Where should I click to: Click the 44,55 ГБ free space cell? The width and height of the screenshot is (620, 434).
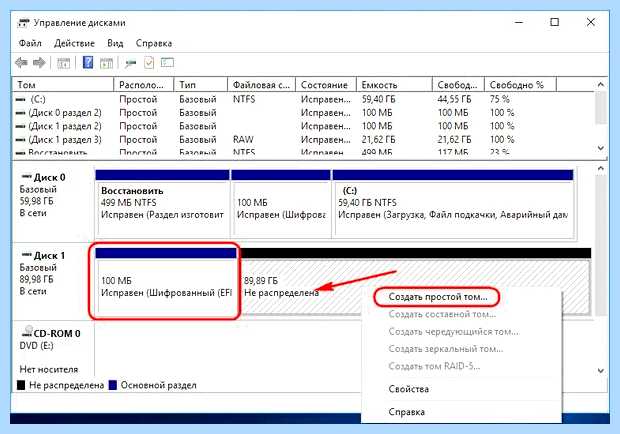[454, 100]
